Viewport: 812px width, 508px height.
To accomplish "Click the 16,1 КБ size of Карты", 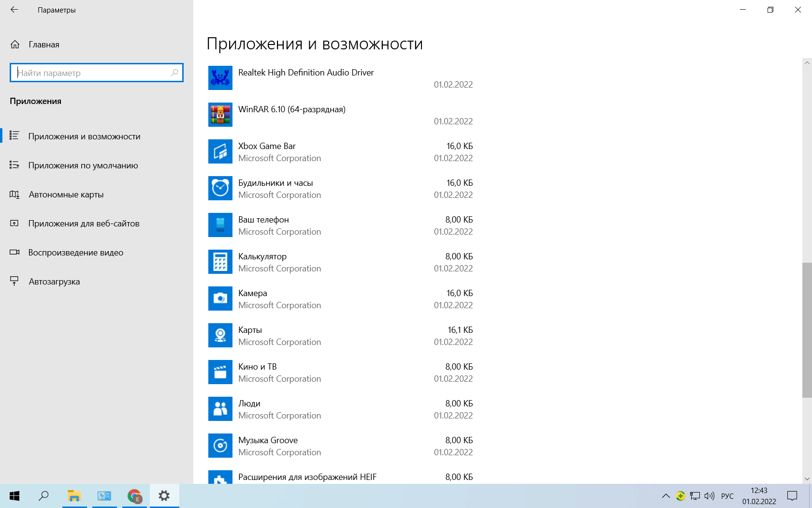I will click(460, 330).
